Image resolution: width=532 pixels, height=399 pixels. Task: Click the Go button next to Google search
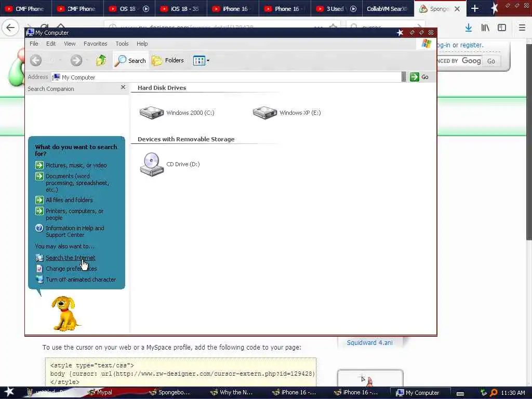click(491, 61)
